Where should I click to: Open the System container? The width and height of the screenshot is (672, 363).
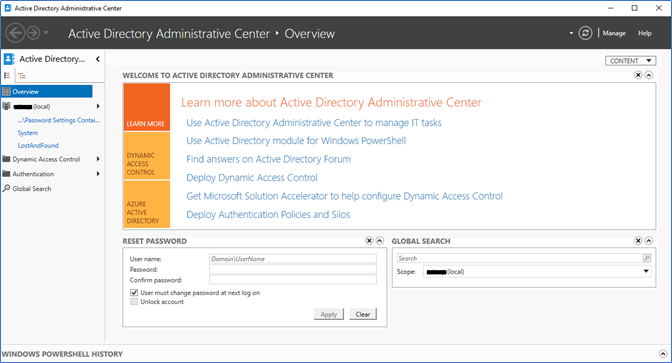click(28, 133)
